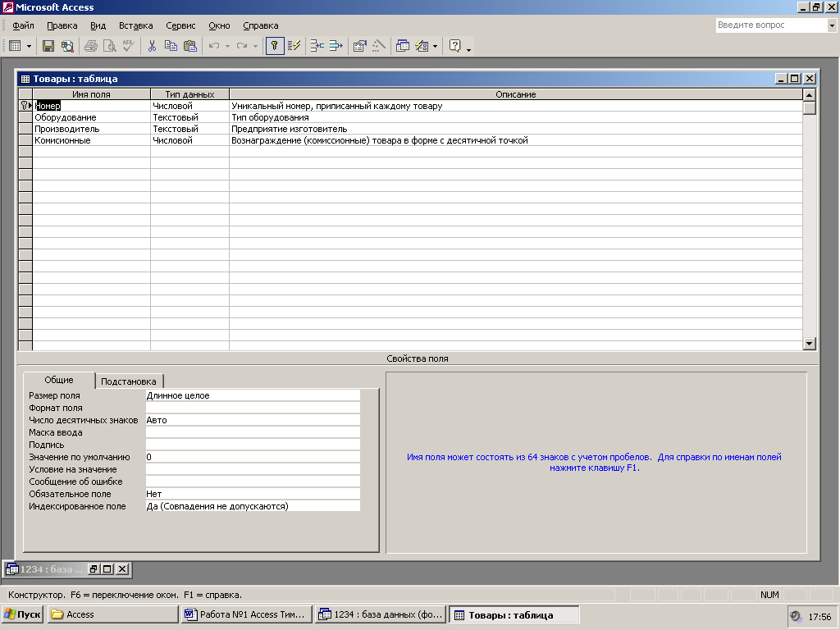Screen dimensions: 840x630
Task: Toggle the Primary Key button
Action: (x=275, y=46)
